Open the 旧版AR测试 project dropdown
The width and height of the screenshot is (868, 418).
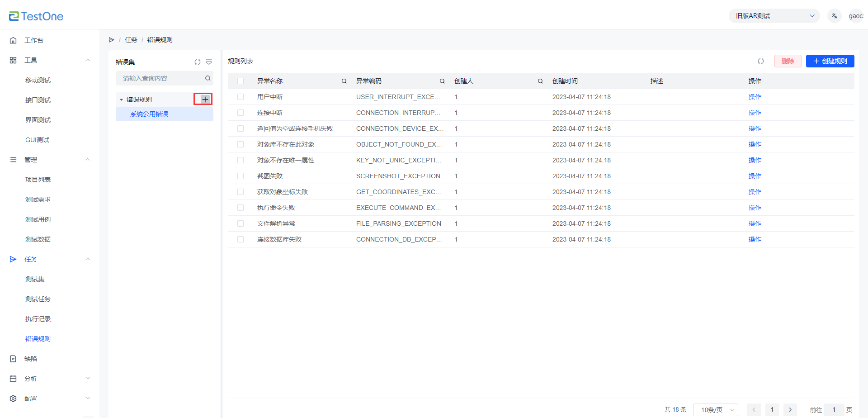pos(774,16)
